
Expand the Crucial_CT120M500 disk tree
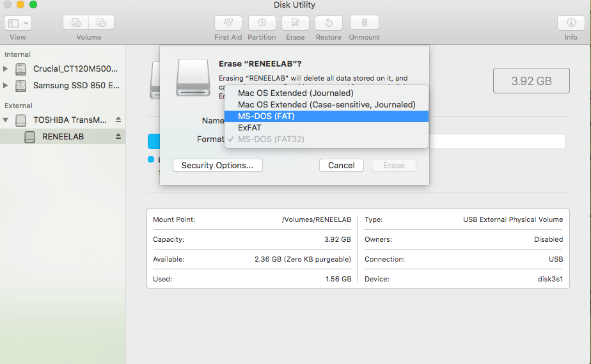tap(6, 68)
